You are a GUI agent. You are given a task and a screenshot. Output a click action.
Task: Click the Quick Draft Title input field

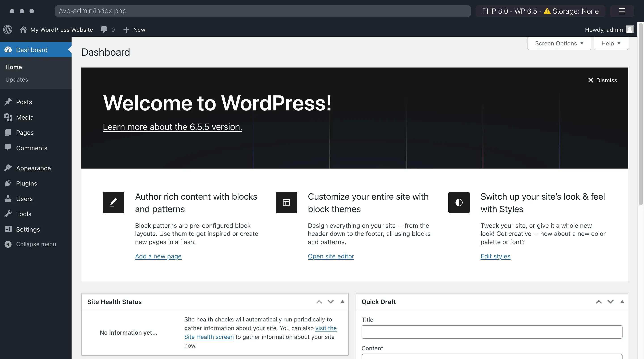(x=492, y=332)
